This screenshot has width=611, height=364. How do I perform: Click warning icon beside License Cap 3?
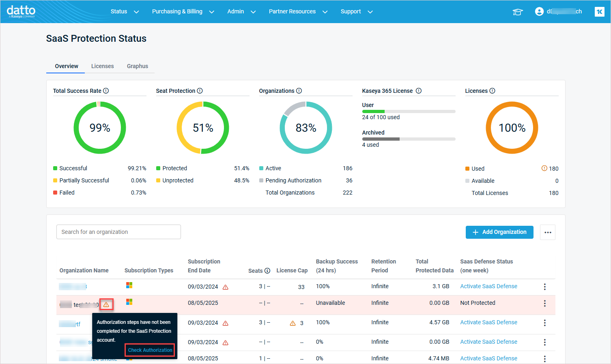pos(293,323)
